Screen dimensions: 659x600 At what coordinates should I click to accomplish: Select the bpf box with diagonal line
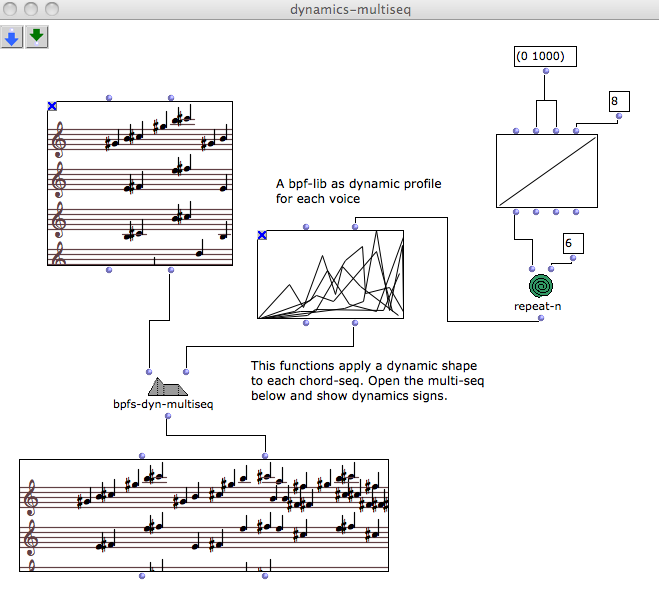(x=546, y=171)
